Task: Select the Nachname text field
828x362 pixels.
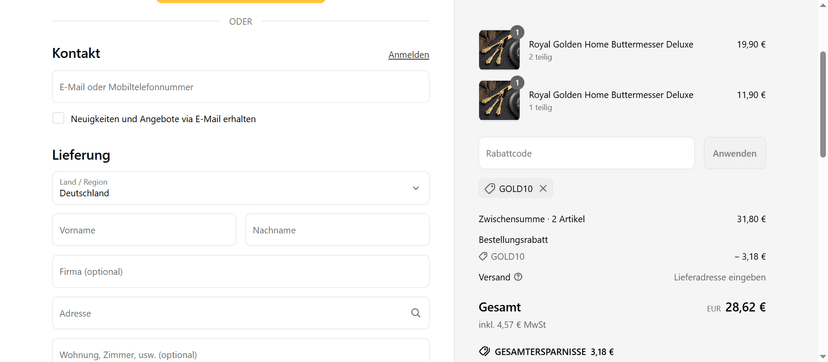Action: pyautogui.click(x=337, y=230)
